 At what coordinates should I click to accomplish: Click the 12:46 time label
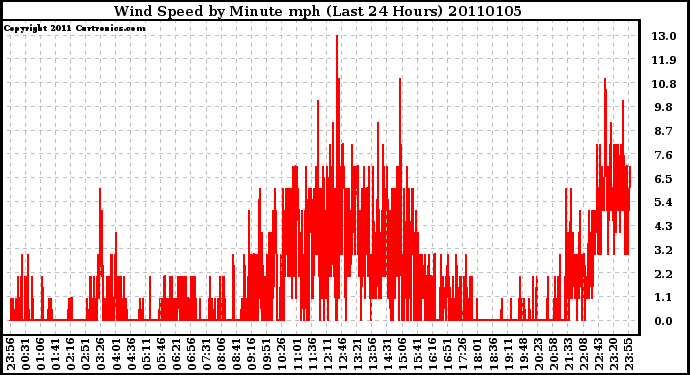click(343, 355)
